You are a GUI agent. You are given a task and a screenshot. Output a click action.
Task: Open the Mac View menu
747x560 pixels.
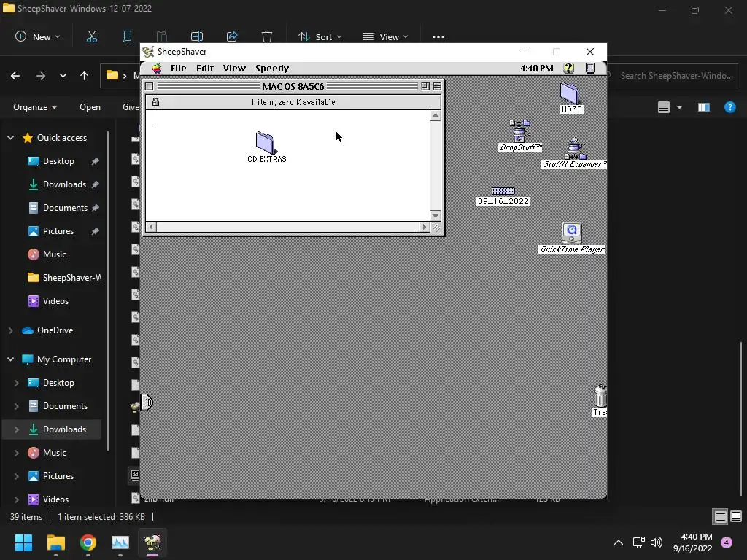(234, 68)
